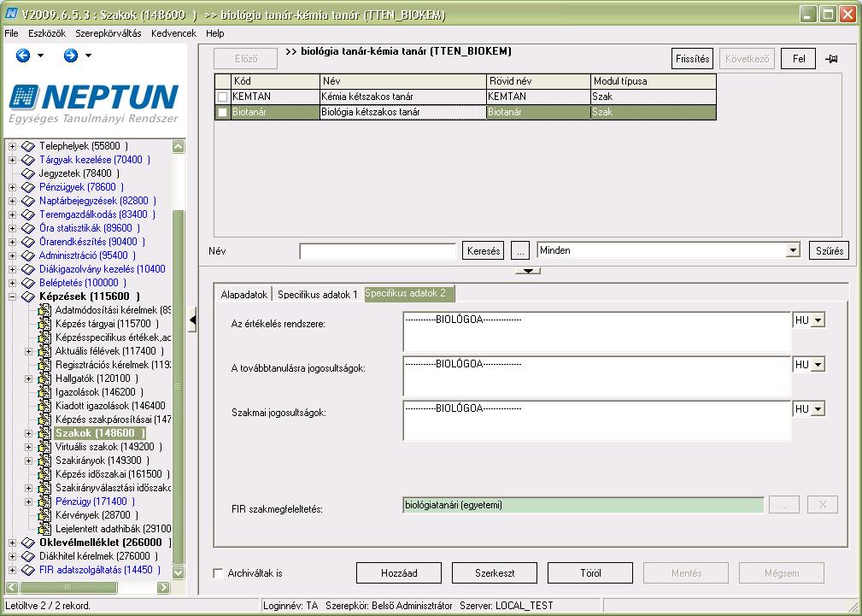Click the Órarendkészítés folder icon
The image size is (862, 616).
pyautogui.click(x=28, y=242)
